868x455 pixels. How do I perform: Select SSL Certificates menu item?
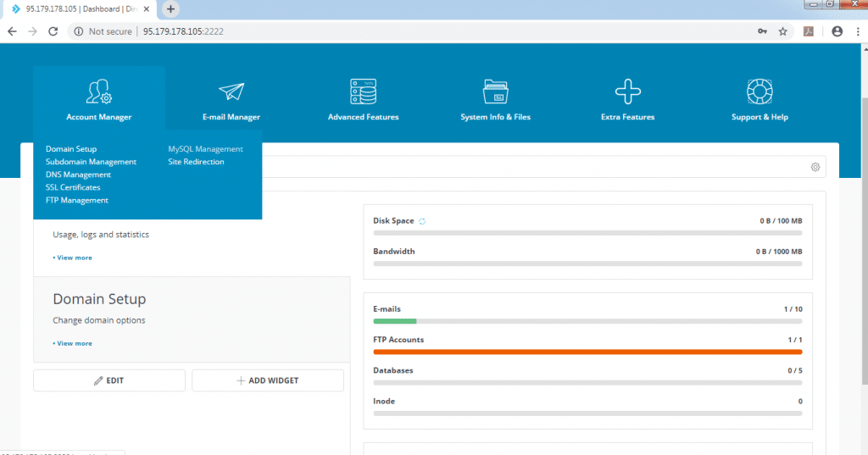73,187
